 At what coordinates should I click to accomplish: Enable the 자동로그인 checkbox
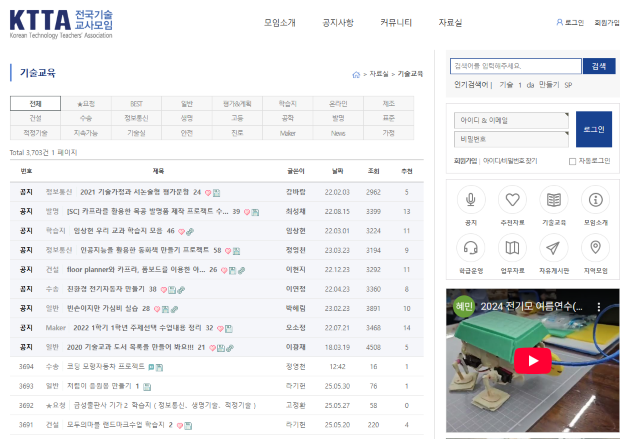point(572,160)
